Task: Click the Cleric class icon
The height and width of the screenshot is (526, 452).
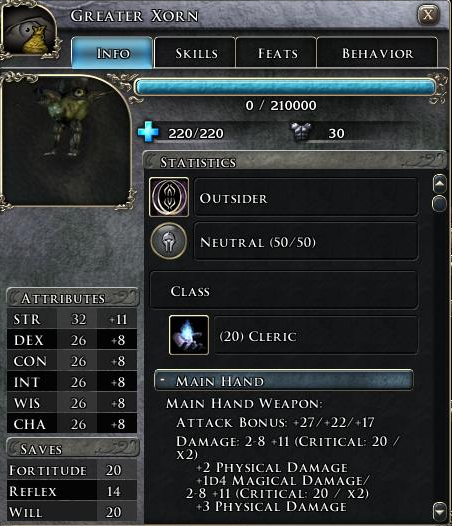Action: 189,335
